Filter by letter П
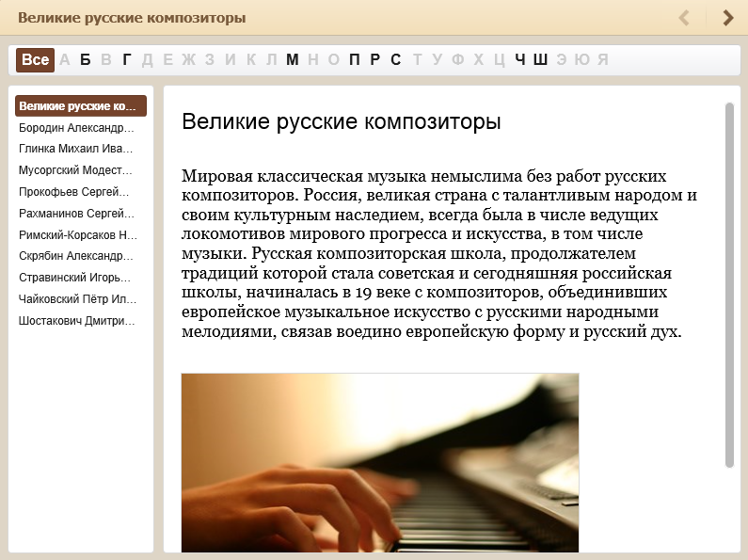Viewport: 748px width, 560px height. pos(355,60)
